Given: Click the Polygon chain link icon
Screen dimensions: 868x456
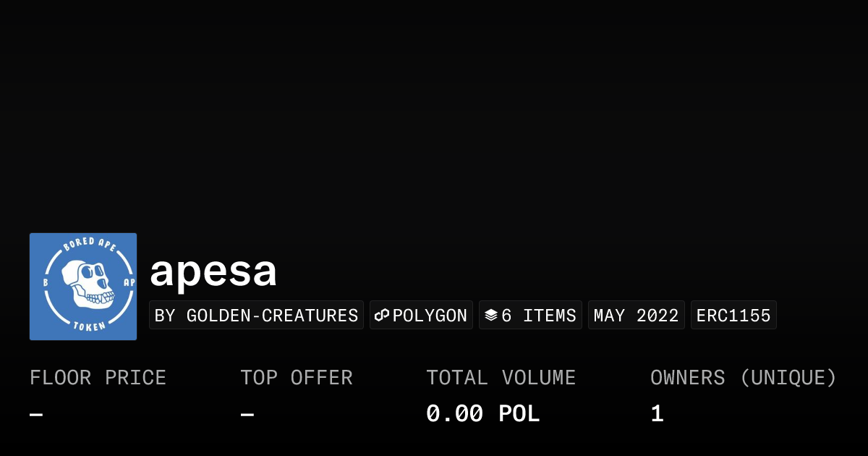Looking at the screenshot, I should click(382, 316).
